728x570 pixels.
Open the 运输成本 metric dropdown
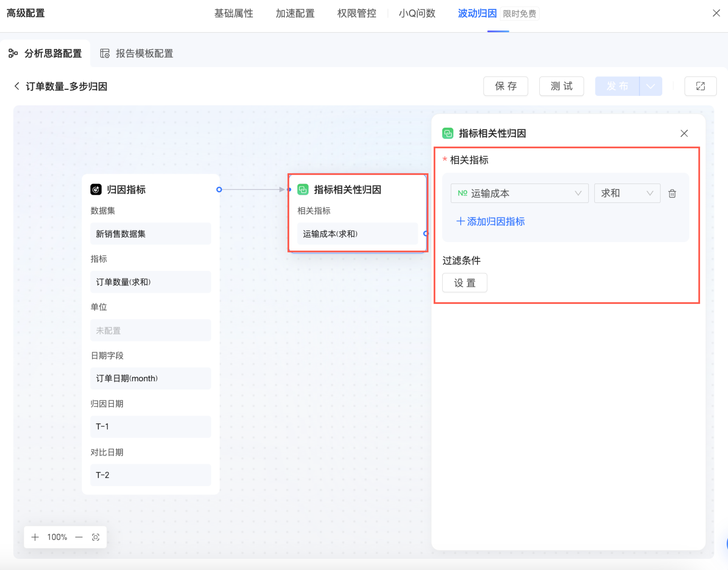click(x=519, y=193)
